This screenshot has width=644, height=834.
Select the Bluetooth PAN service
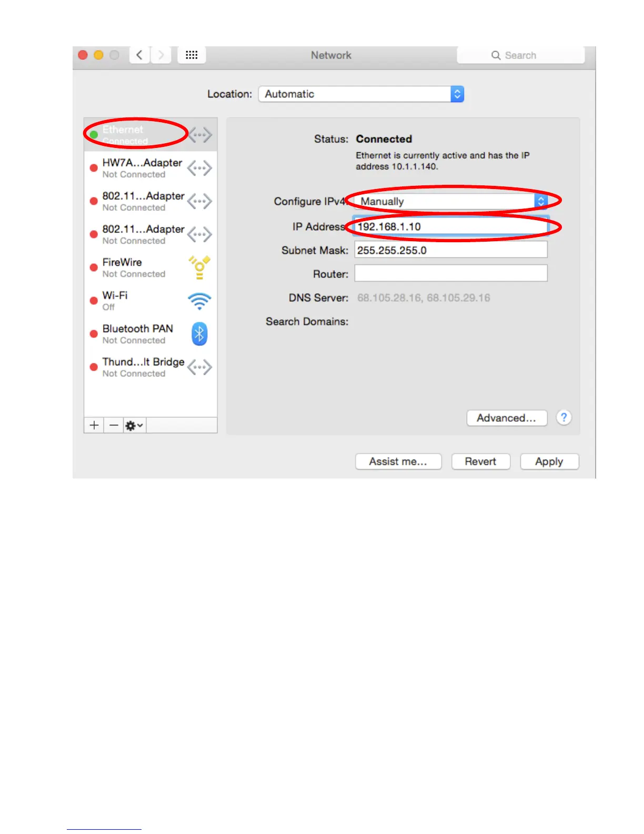coord(150,334)
